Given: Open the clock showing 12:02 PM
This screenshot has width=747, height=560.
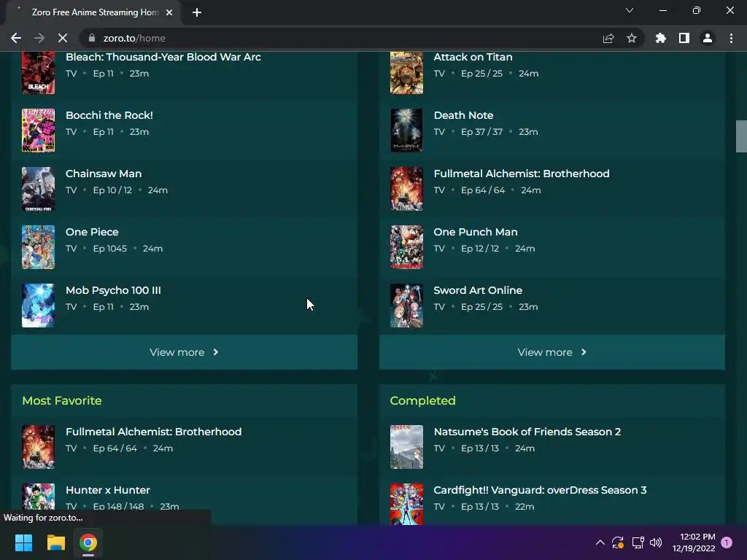Looking at the screenshot, I should coord(694,542).
